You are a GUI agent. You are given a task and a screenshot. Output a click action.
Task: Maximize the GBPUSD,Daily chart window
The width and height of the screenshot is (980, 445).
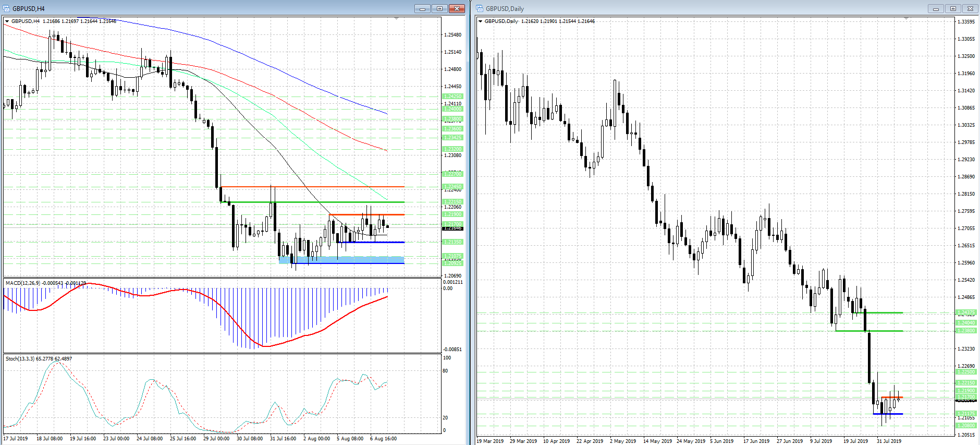(x=953, y=8)
